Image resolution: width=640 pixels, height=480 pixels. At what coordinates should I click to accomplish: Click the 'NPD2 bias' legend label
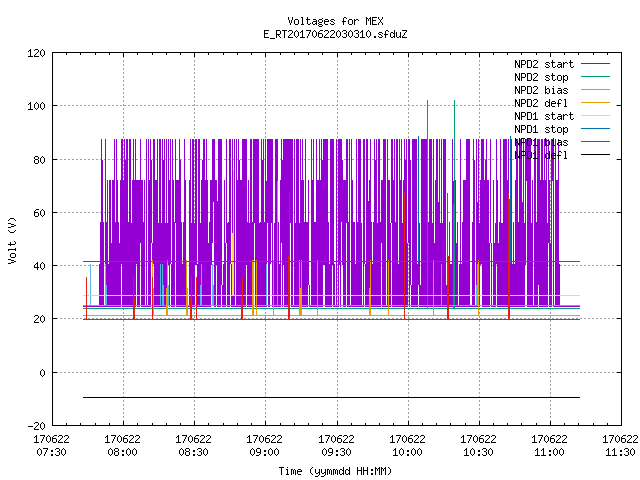click(541, 90)
